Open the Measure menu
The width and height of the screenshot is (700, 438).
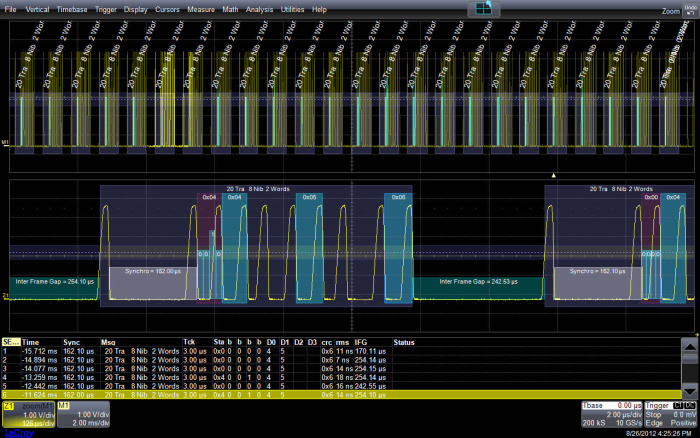201,9
